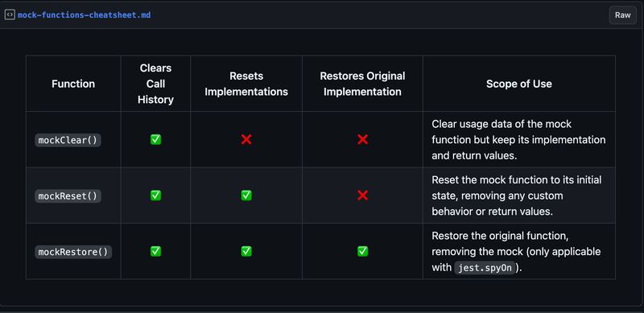Click mockClear() green check under Clears Call History

[155, 140]
